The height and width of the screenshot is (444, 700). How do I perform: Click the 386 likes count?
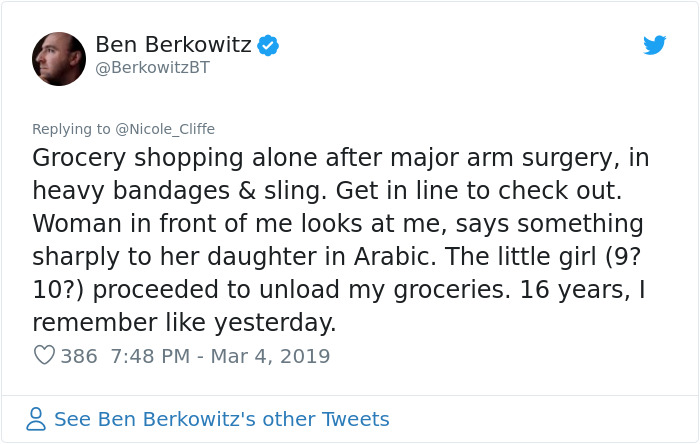pos(79,355)
